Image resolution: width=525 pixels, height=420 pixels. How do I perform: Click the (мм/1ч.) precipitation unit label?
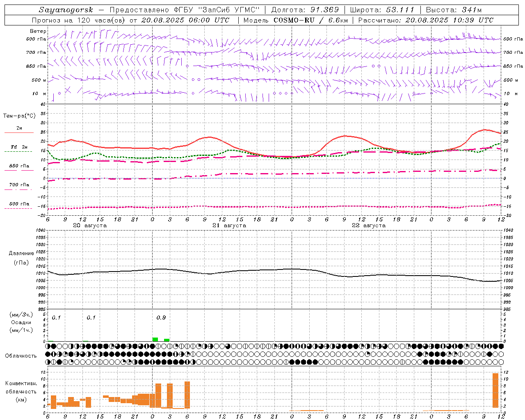tap(21, 330)
